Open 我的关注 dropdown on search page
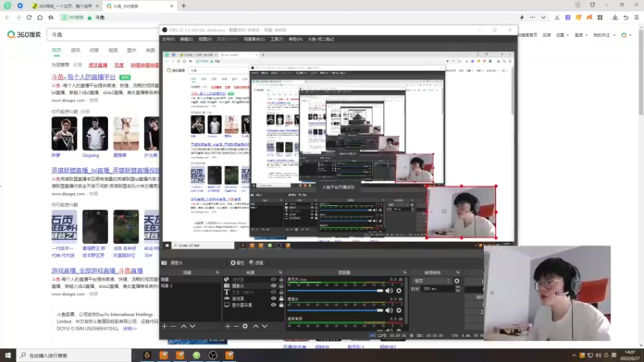 pos(604,35)
